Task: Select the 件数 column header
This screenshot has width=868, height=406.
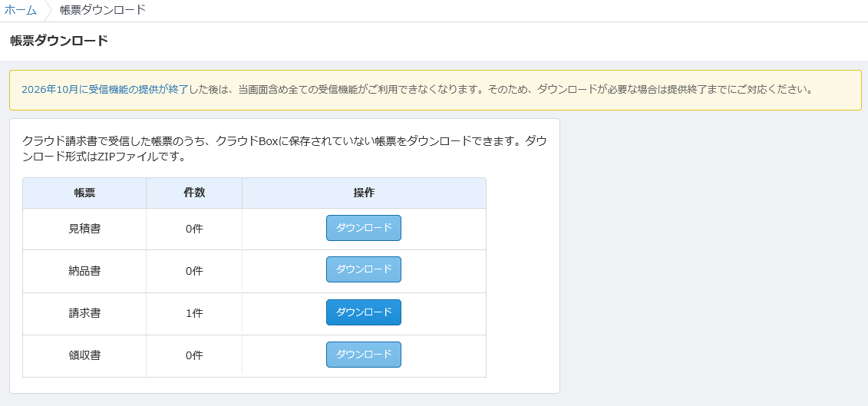Action: coord(194,193)
